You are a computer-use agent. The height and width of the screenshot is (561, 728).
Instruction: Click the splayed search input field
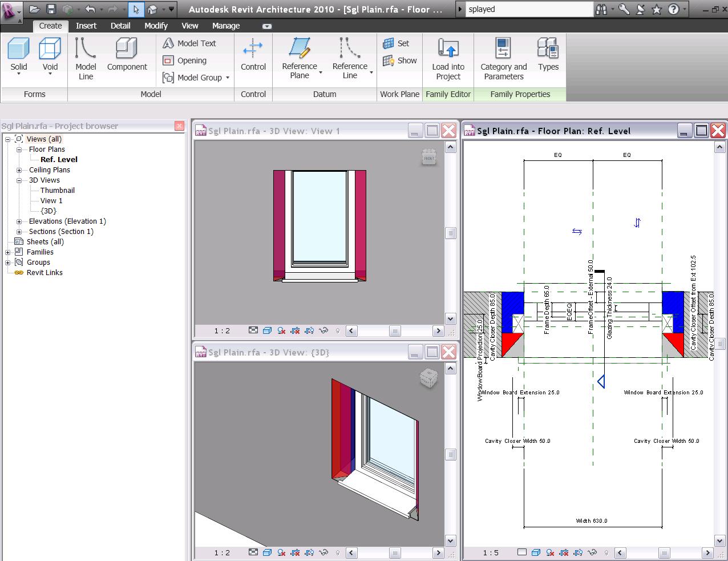click(x=528, y=9)
